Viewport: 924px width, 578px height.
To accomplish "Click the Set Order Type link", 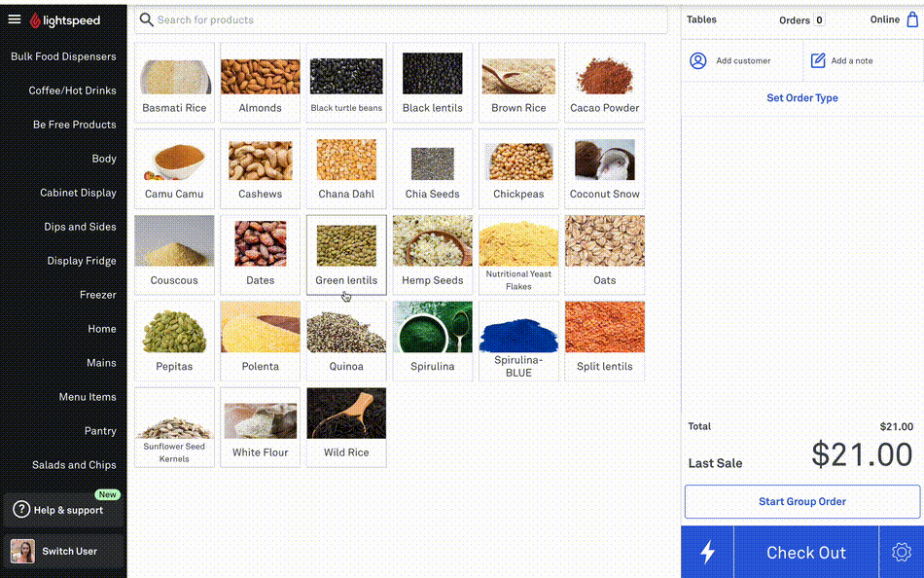I will click(x=801, y=98).
